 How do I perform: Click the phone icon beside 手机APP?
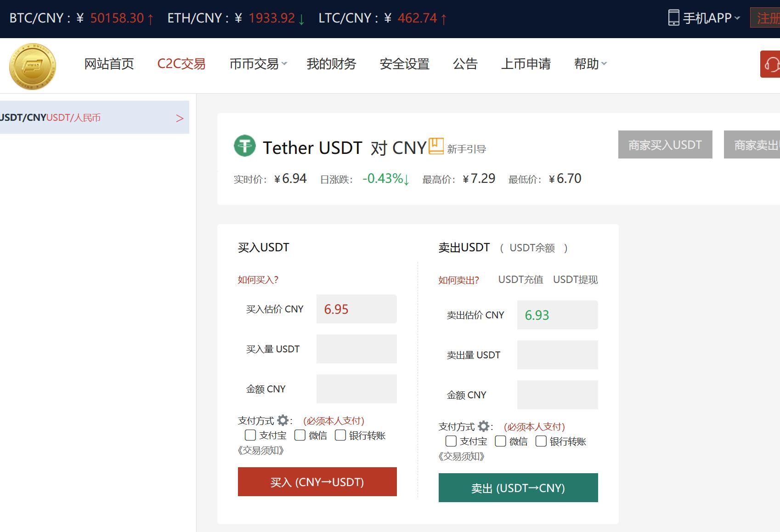click(673, 18)
